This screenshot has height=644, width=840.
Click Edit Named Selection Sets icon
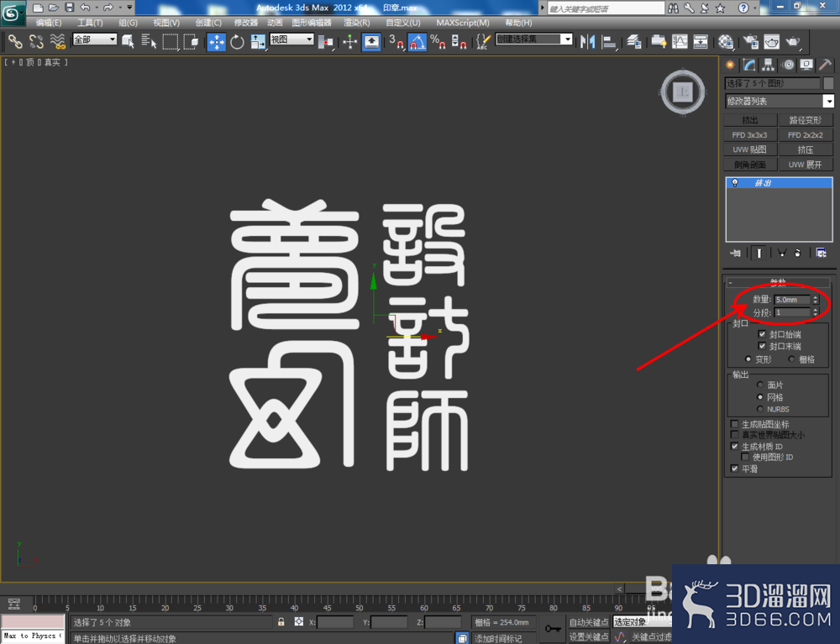483,42
